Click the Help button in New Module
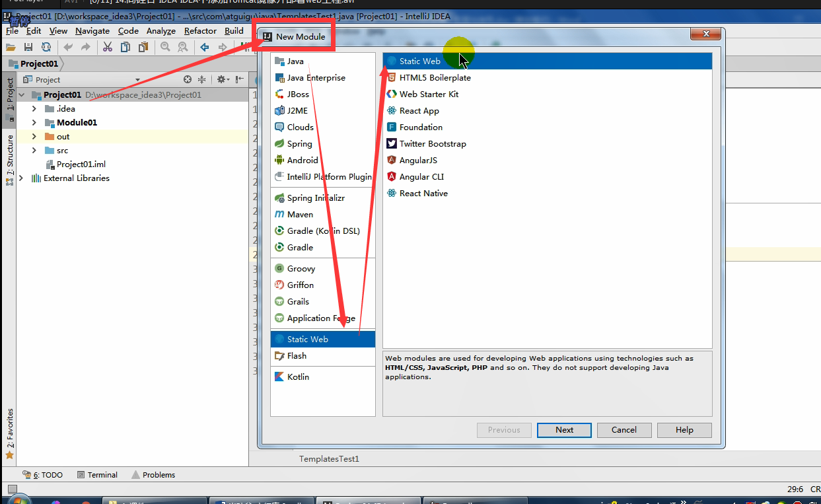This screenshot has width=821, height=504. (x=684, y=430)
